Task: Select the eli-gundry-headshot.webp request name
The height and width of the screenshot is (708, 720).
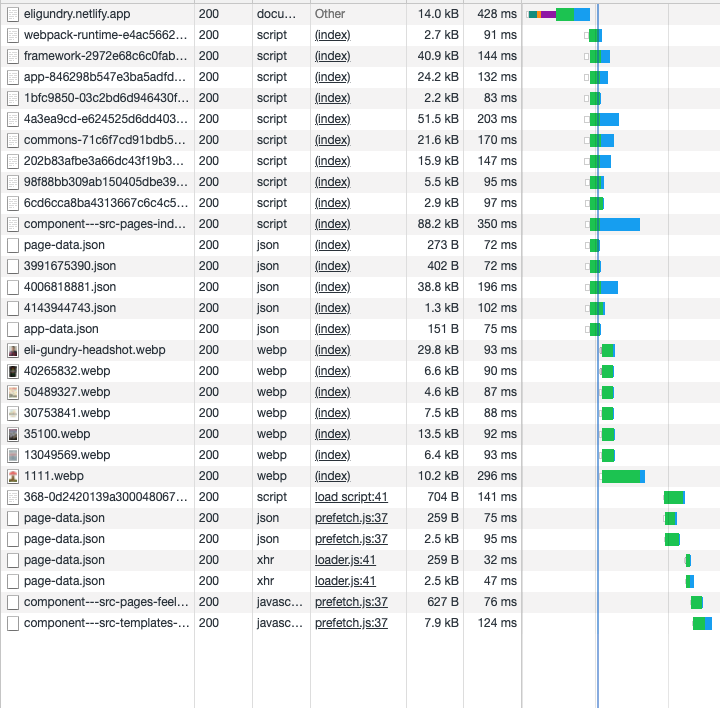Action: tap(95, 350)
